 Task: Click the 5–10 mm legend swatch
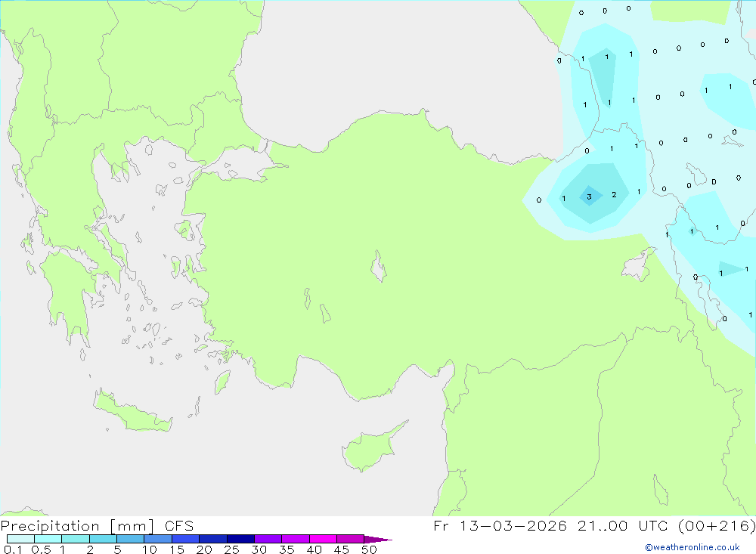(130, 539)
